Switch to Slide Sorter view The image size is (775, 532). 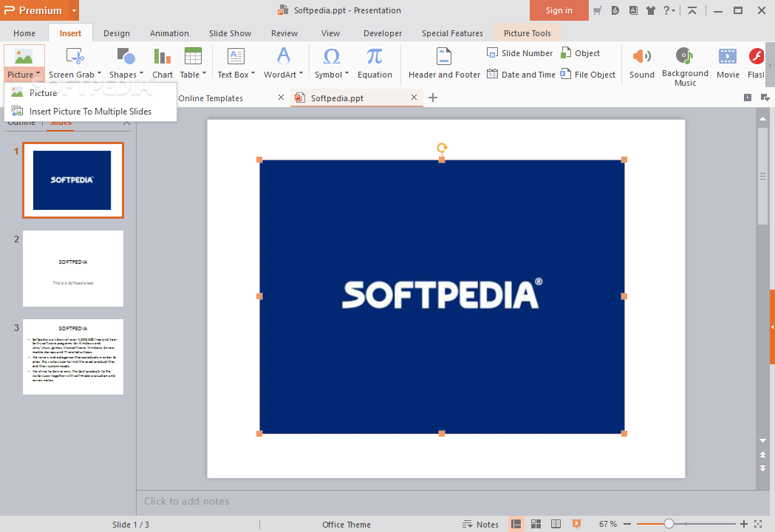(536, 524)
